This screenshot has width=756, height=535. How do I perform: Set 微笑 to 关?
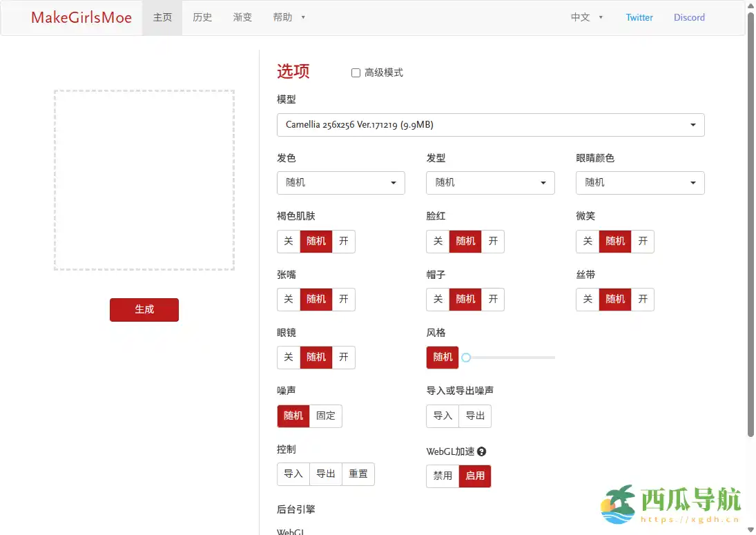588,241
